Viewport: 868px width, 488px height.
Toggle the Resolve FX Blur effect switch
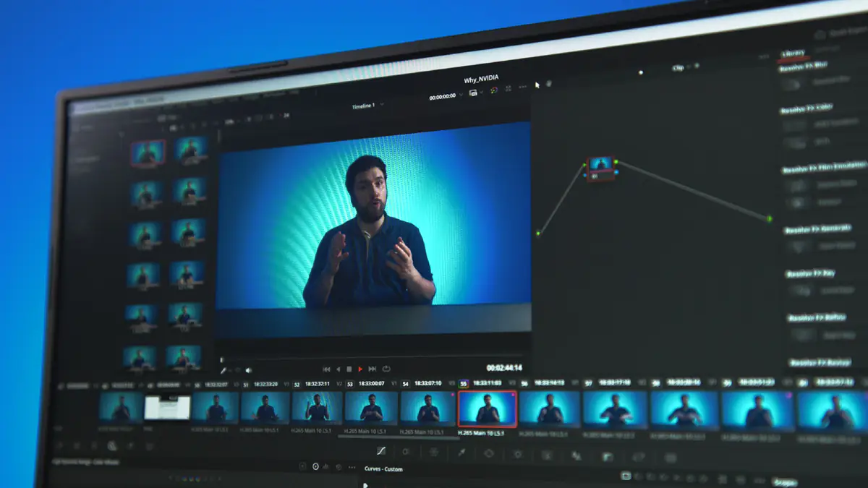coord(793,84)
